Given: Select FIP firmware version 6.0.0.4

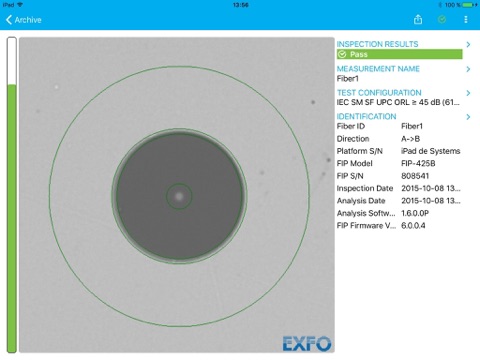Looking at the screenshot, I should click(413, 226).
